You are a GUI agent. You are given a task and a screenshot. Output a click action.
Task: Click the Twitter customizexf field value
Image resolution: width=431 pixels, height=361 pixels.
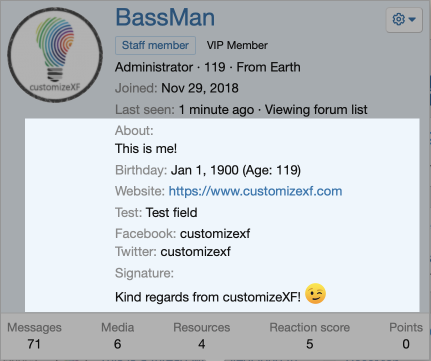point(195,252)
